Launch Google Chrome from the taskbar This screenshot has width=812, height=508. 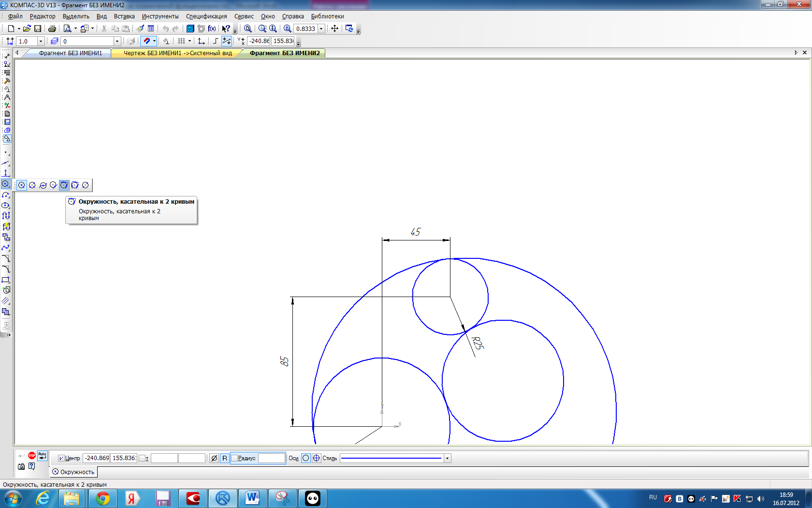pos(102,498)
